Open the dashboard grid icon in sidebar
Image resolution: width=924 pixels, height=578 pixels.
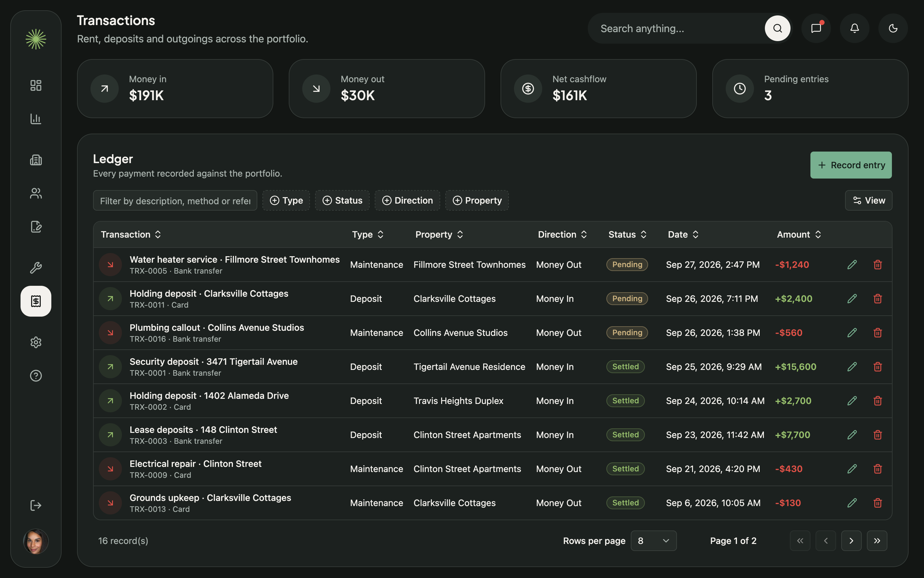coord(36,85)
